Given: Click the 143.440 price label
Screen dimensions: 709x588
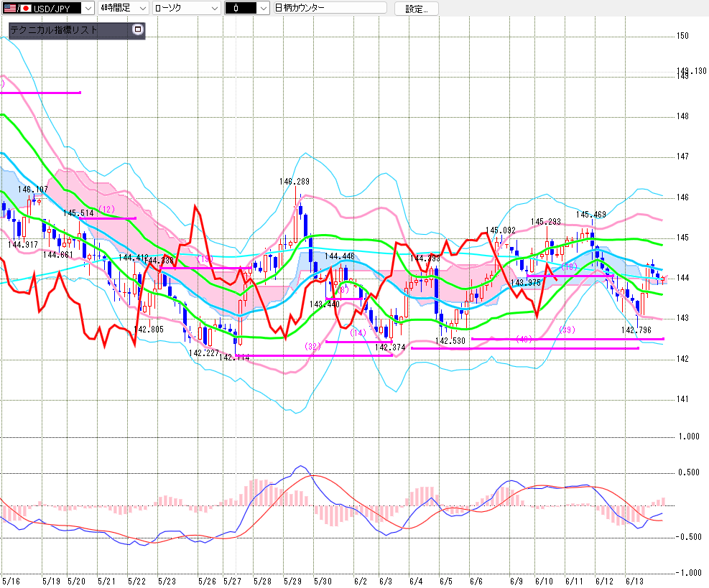Looking at the screenshot, I should [x=325, y=304].
